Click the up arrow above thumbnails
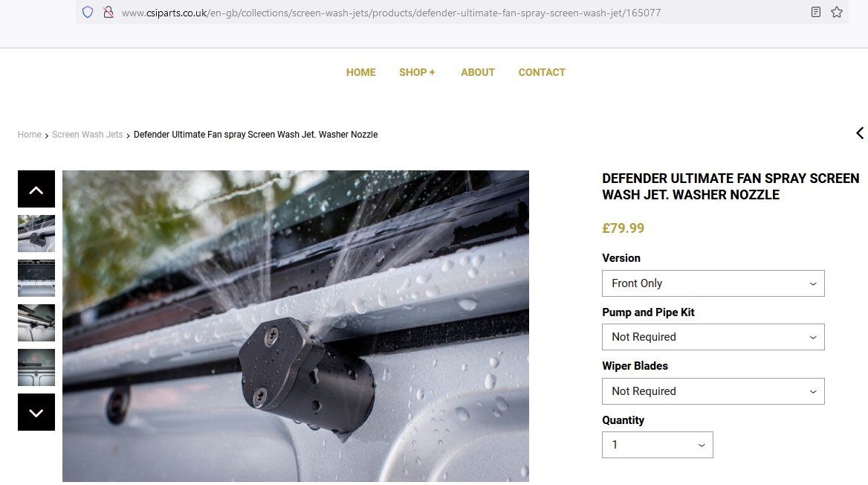This screenshot has height=485, width=868. click(x=36, y=189)
